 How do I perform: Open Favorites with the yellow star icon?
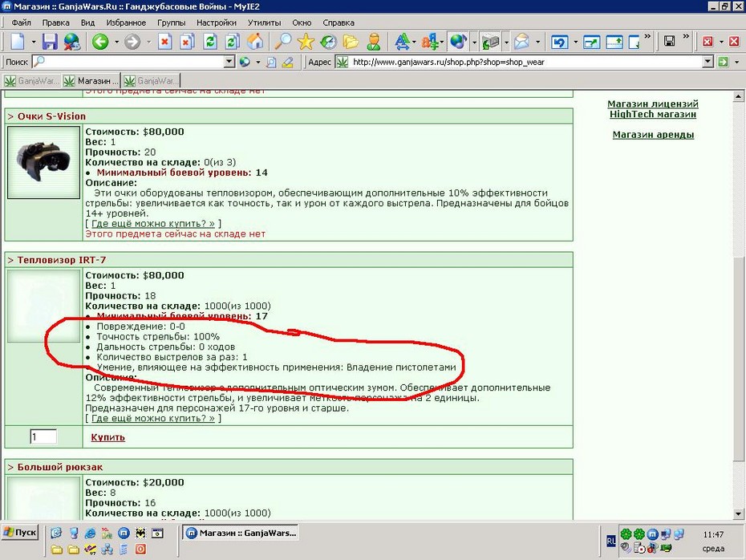point(306,42)
